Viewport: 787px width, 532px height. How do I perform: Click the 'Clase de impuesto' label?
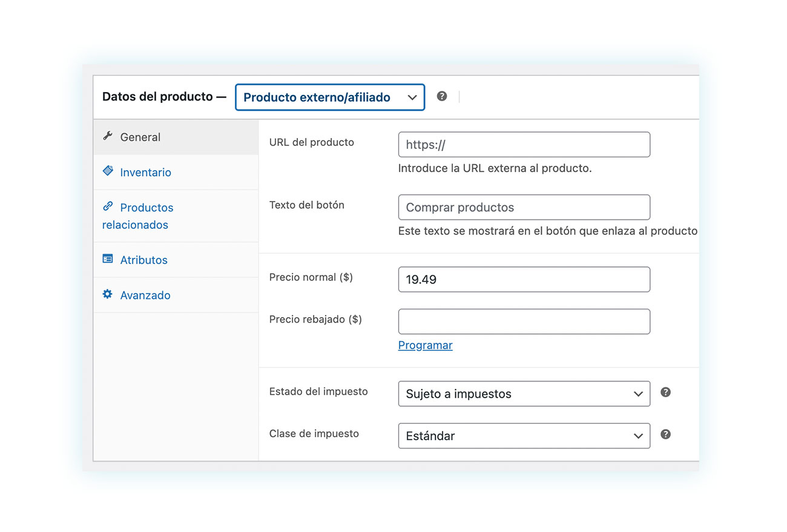point(314,434)
